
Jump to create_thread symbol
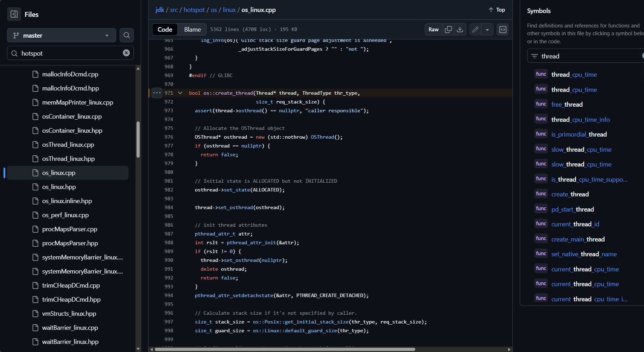pos(570,194)
